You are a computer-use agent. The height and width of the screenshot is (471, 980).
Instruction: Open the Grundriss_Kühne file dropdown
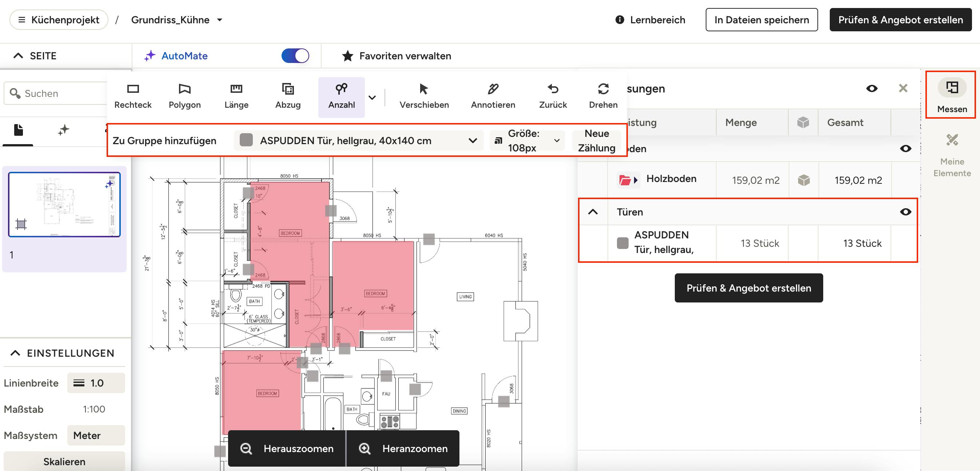click(x=219, y=20)
